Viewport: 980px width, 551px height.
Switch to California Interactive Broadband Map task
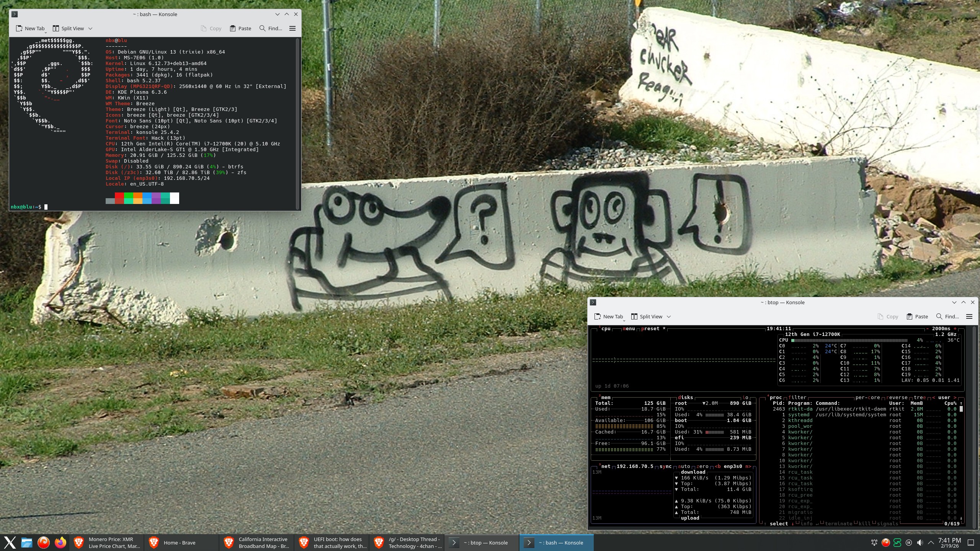tap(256, 543)
